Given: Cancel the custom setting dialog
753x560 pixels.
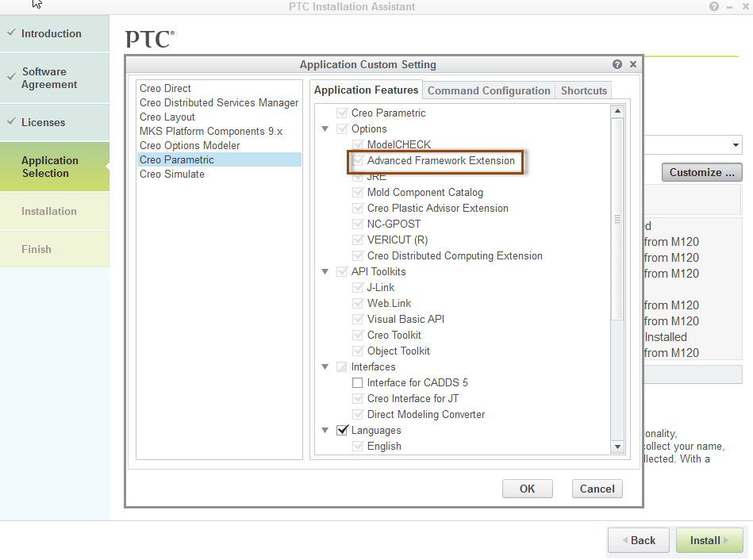Looking at the screenshot, I should click(x=597, y=489).
